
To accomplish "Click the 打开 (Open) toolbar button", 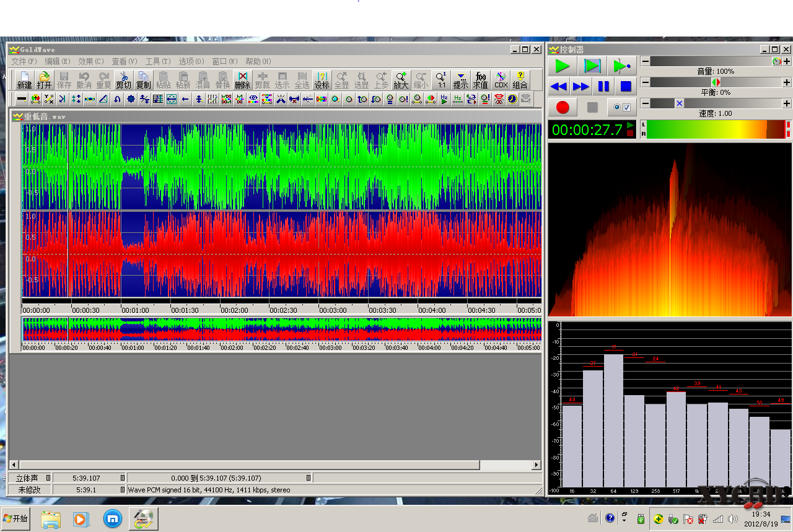I will coord(44,81).
